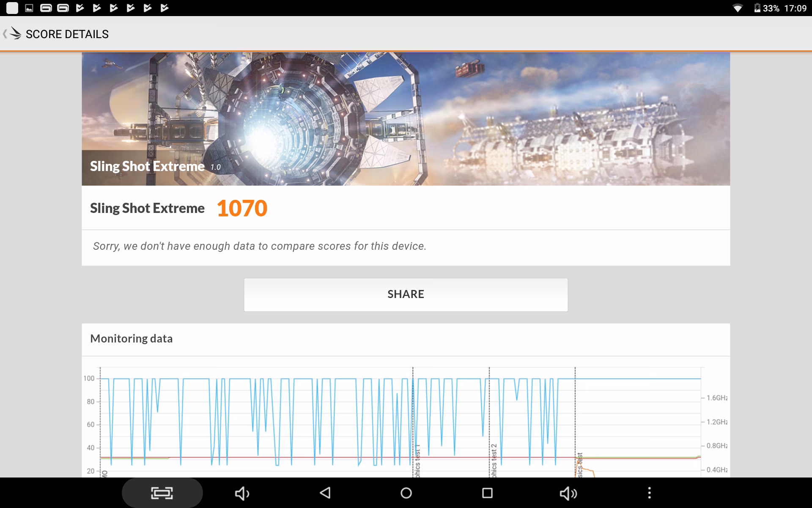The width and height of the screenshot is (812, 508).
Task: Tap the 80 label on the chart axis
Action: click(91, 402)
